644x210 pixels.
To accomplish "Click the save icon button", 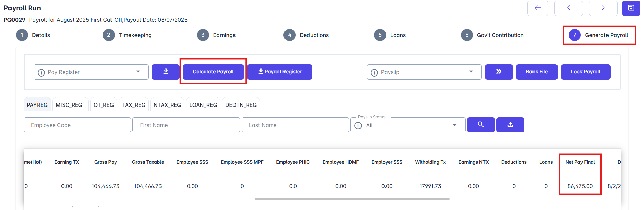I will tap(631, 8).
